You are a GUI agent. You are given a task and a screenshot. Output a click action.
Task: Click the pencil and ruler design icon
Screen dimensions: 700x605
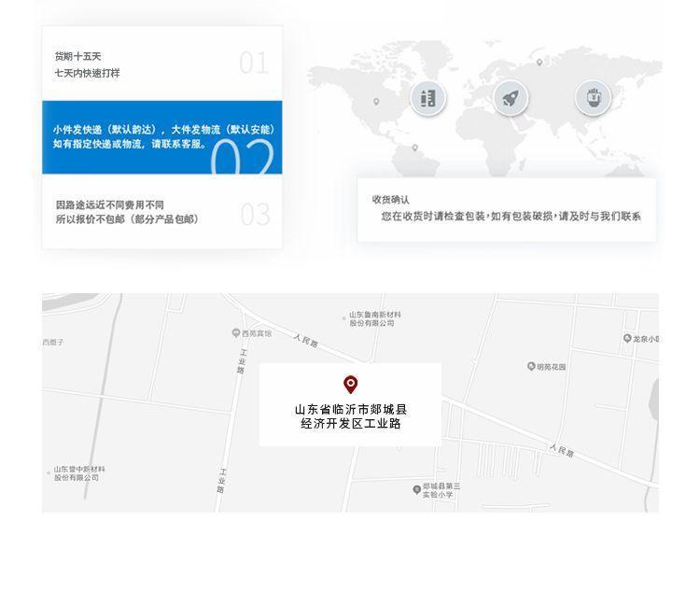click(x=428, y=98)
